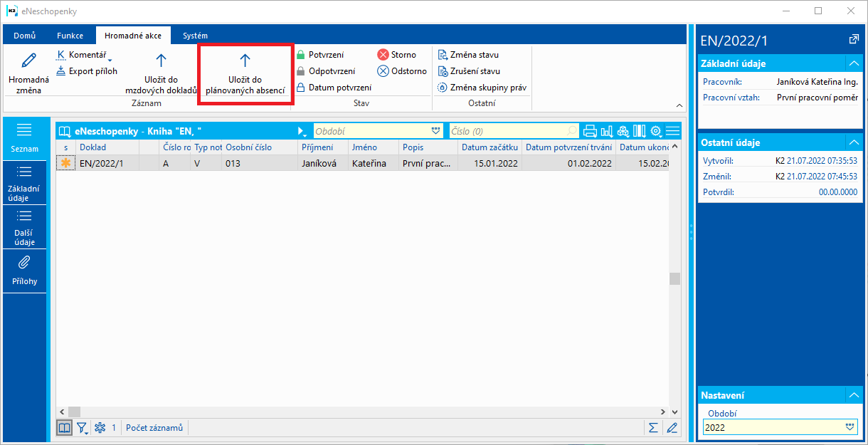Click Datum potvrzení in Stav group
868x445 pixels.
pos(334,88)
